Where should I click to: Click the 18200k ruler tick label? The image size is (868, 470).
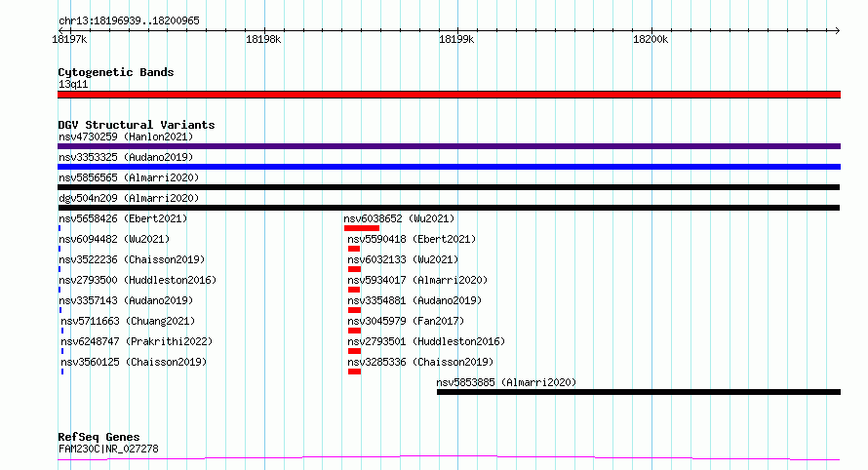[x=651, y=39]
